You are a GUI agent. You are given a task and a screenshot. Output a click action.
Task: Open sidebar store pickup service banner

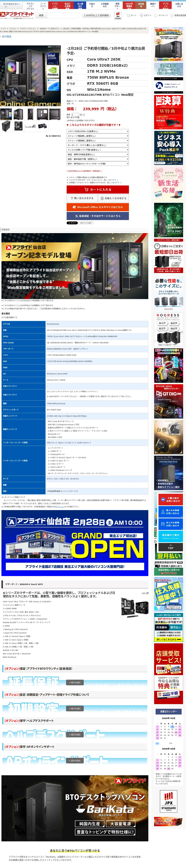point(168,674)
